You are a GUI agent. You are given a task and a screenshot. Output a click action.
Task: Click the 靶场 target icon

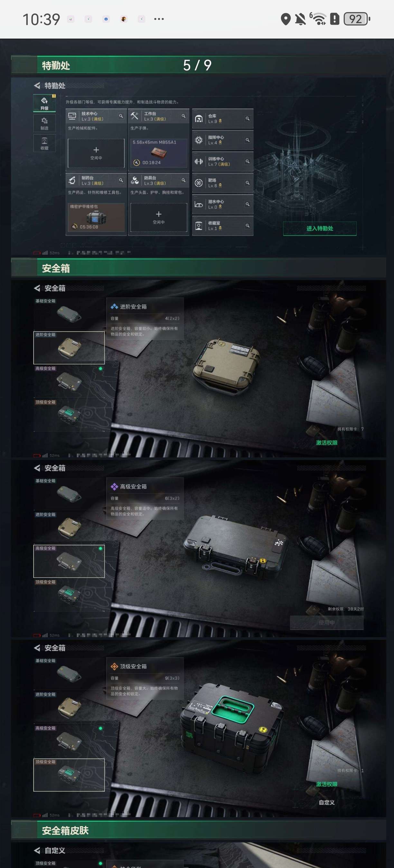(199, 183)
